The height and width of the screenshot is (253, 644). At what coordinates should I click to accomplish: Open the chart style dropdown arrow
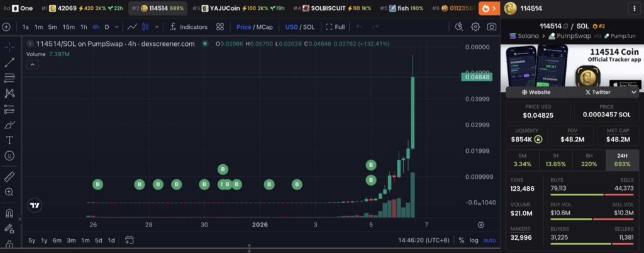pyautogui.click(x=158, y=27)
